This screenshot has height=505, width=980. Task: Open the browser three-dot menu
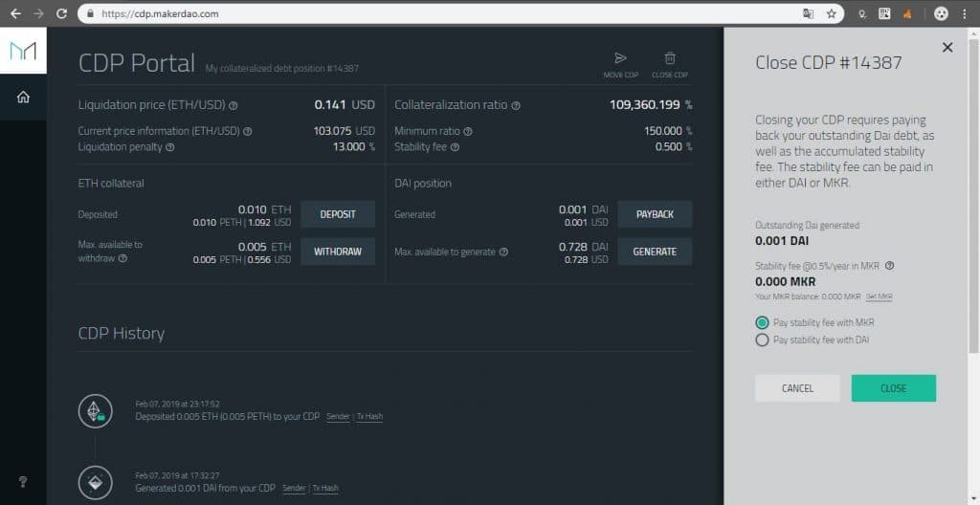[x=965, y=13]
